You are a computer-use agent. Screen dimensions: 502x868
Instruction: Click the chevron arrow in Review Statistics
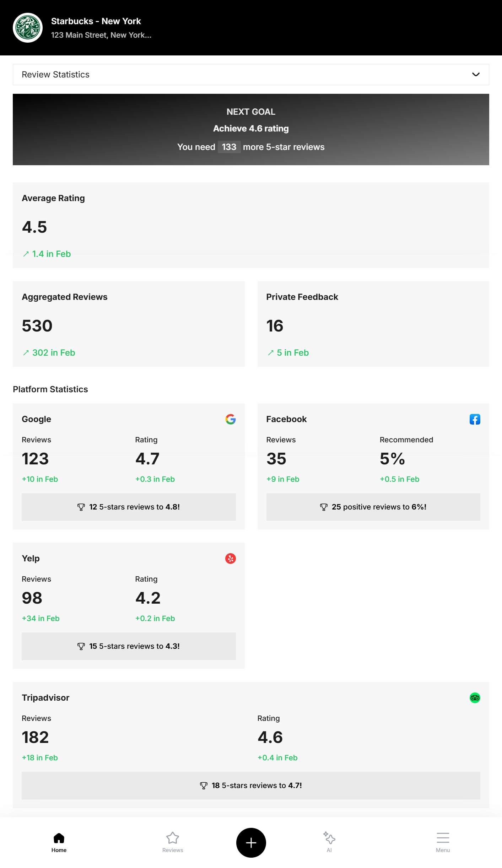tap(476, 75)
